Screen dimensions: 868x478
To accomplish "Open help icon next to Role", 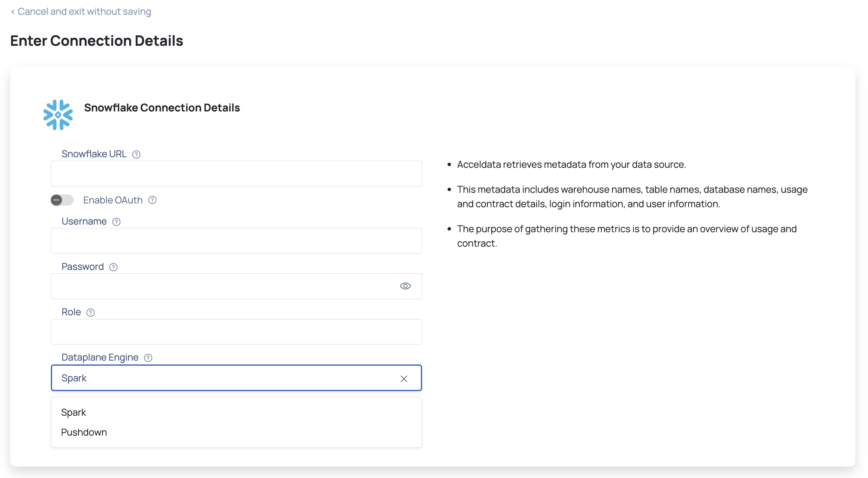I will (x=90, y=312).
